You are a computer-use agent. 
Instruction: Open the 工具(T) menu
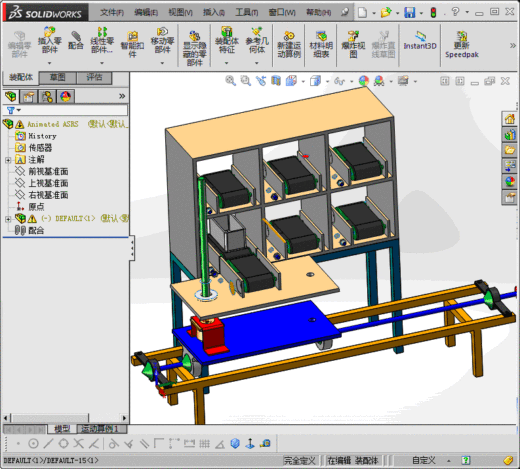pos(247,13)
